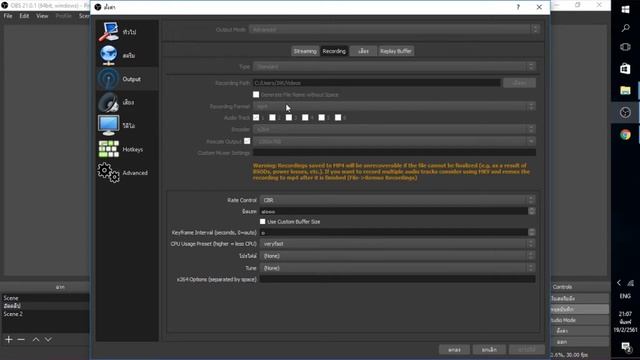Screen dimensions: 640x360
Task: Open the Advanced settings gears icon
Action: (x=109, y=173)
